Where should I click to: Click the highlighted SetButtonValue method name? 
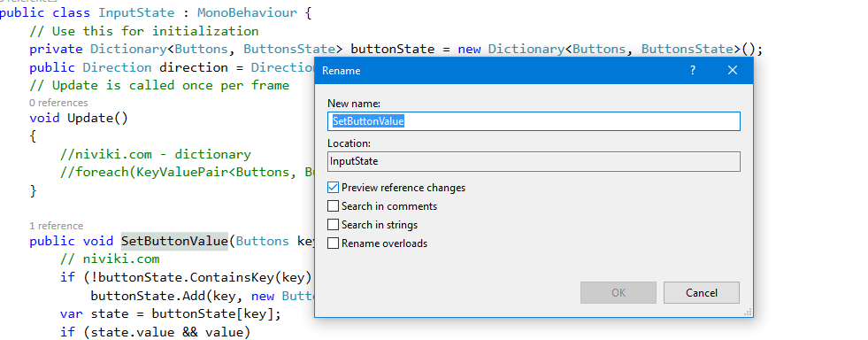174,242
